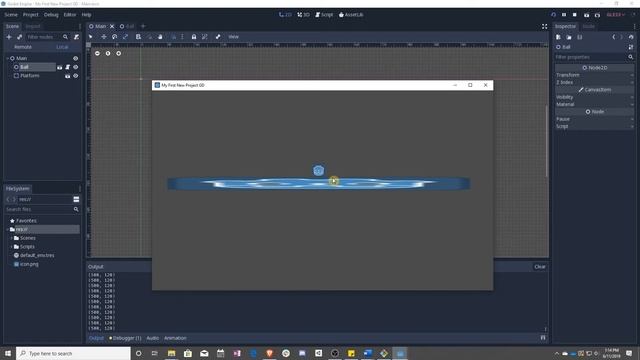The height and width of the screenshot is (360, 640).
Task: Choose the Select Mode arrow tool
Action: [x=91, y=37]
